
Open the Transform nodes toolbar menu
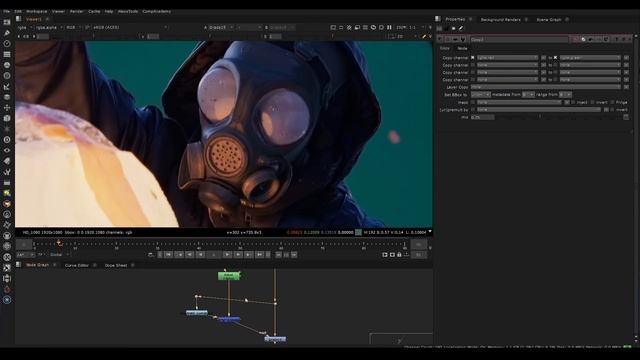tap(7, 107)
